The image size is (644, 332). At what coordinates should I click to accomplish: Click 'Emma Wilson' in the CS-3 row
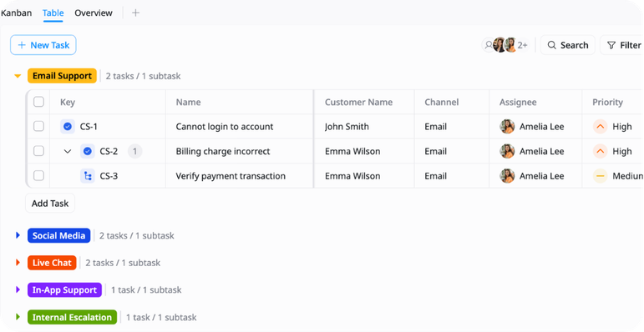(x=352, y=176)
